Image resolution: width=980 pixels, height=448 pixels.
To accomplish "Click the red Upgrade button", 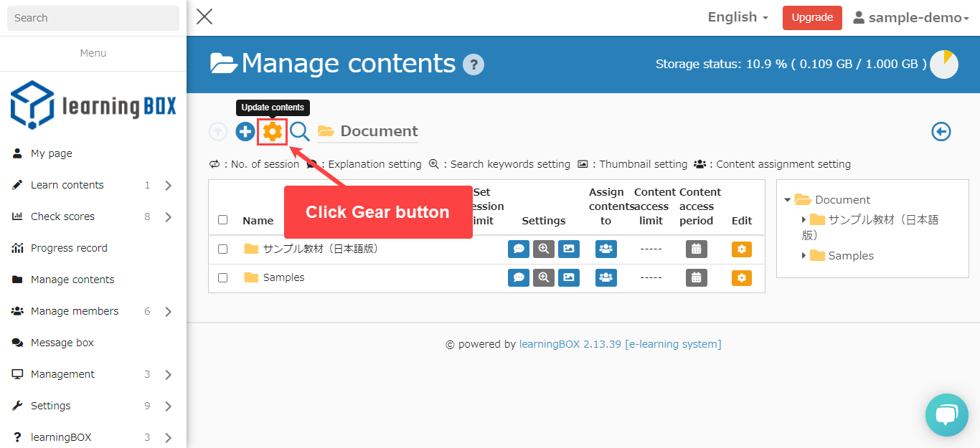I will (x=811, y=18).
